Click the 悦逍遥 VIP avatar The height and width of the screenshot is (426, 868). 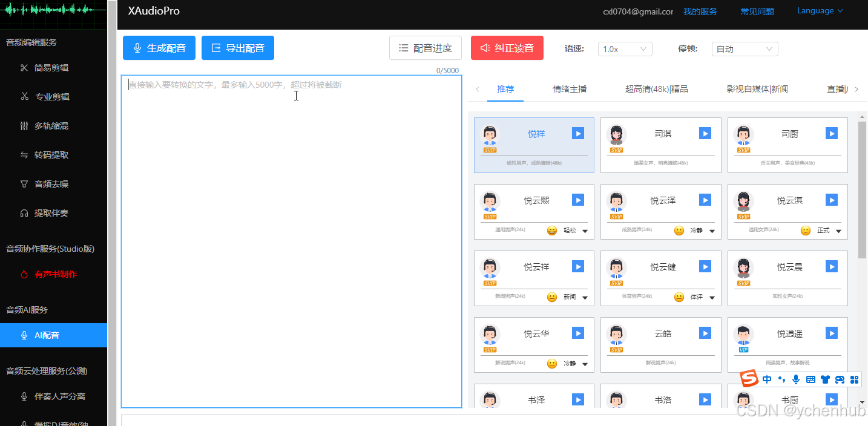click(x=743, y=335)
